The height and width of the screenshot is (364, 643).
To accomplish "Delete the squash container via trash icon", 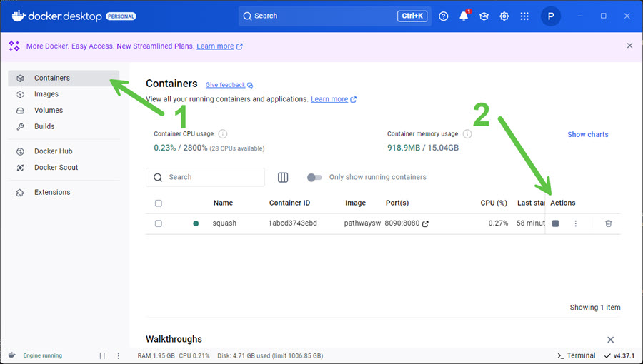I will pyautogui.click(x=608, y=223).
